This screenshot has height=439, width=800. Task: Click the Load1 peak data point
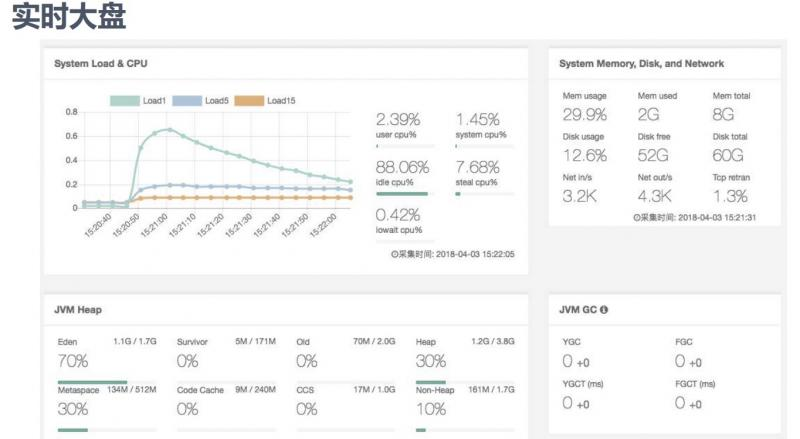pyautogui.click(x=170, y=129)
